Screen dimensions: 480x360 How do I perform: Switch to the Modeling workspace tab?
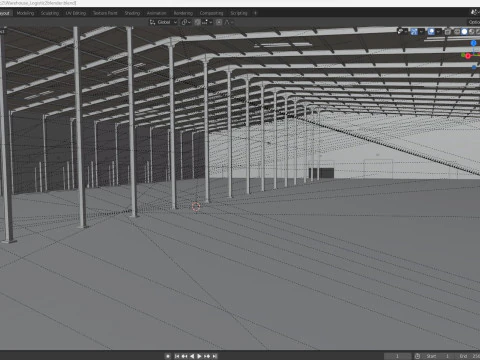pos(25,13)
